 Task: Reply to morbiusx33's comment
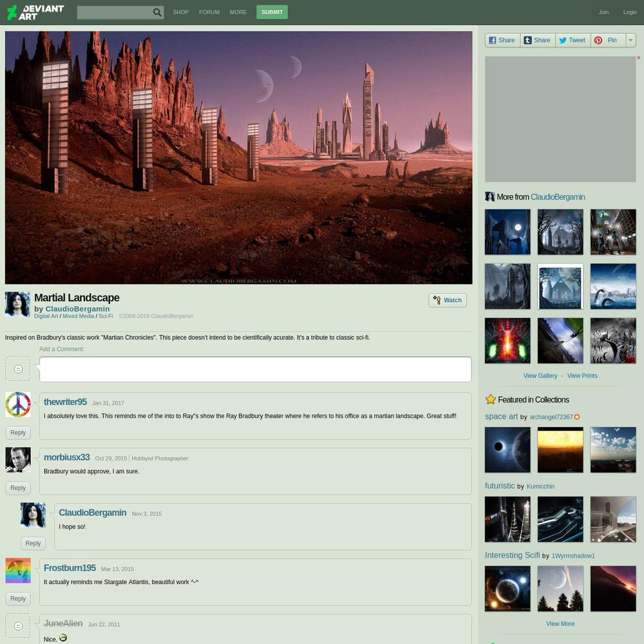click(x=18, y=488)
